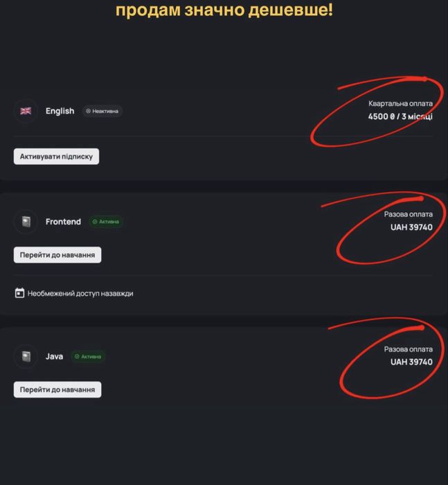Click the "Квартальна оплата" label
Image resolution: width=448 pixels, height=485 pixels.
point(400,103)
